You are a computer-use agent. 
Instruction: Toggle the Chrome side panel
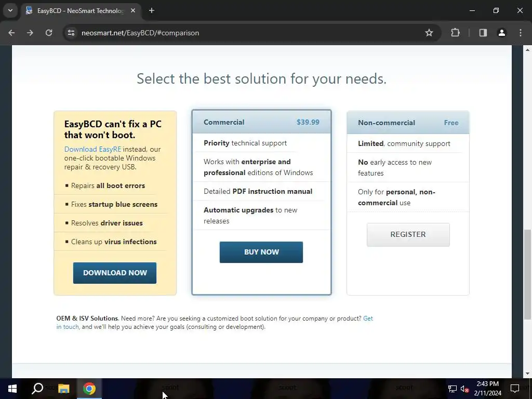(483, 33)
